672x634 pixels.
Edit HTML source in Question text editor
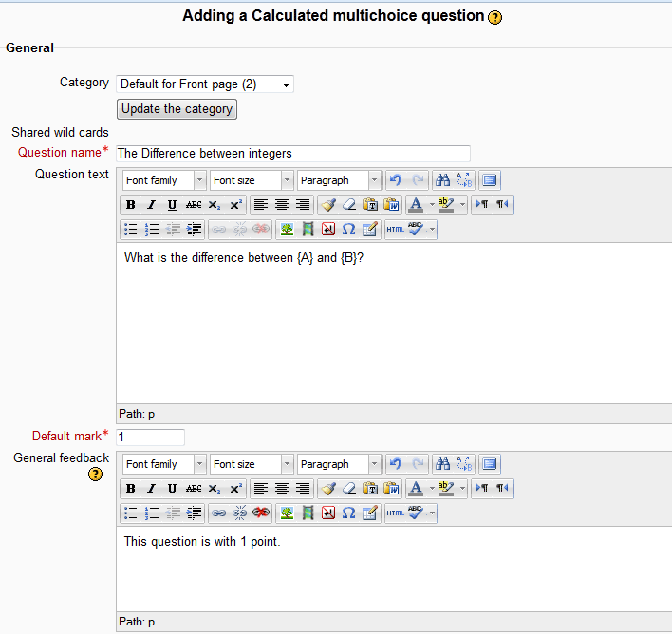(x=395, y=230)
